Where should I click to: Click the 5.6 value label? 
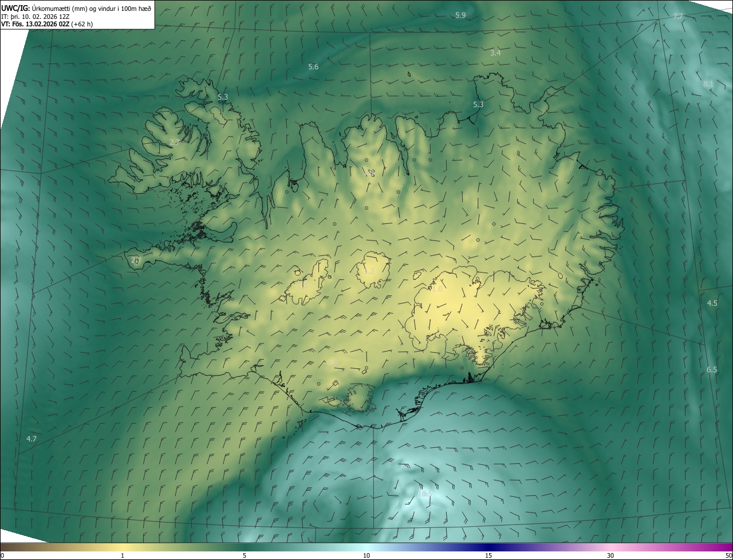point(313,67)
